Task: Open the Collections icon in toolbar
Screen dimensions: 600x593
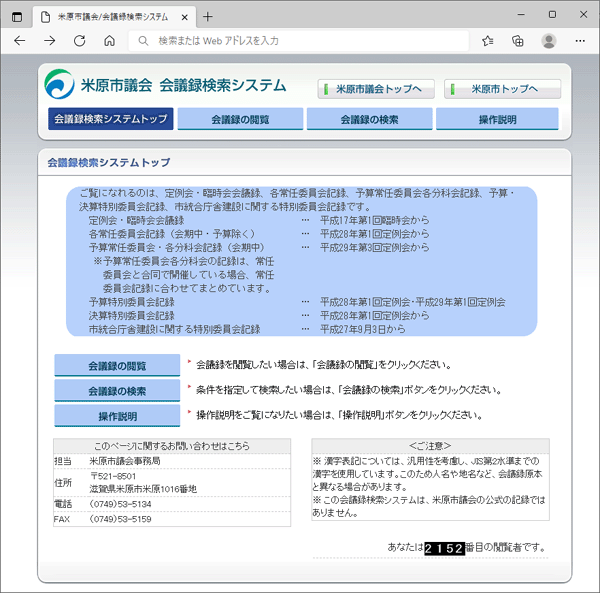Action: coord(518,41)
